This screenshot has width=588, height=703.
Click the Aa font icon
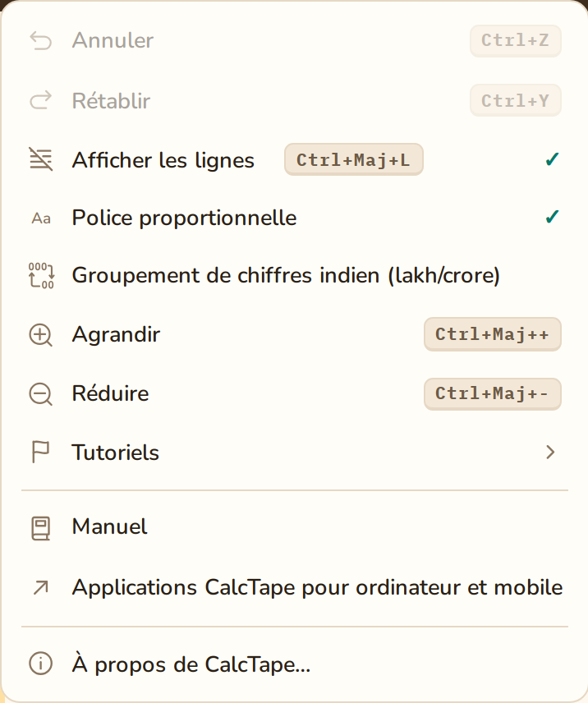coord(41,218)
